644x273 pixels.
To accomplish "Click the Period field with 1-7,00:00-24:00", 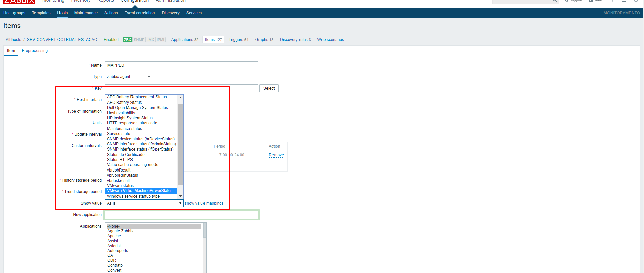I will 240,155.
